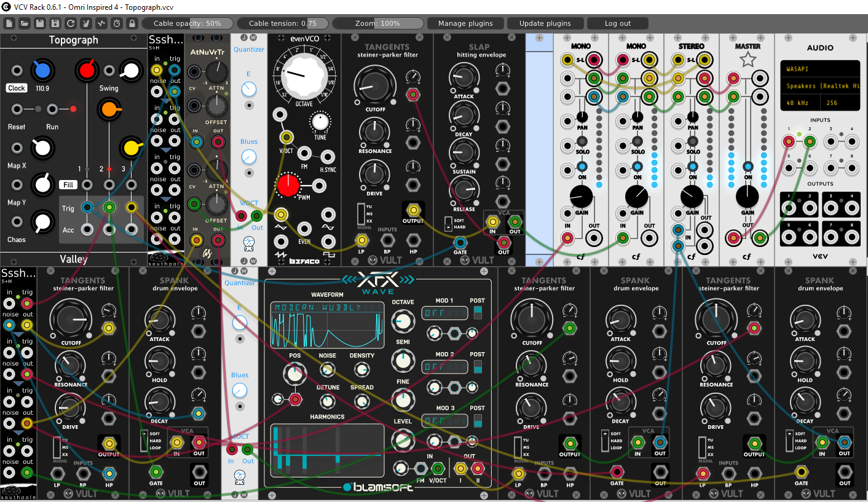
Task: Save the patch with the floppy icon
Action: 40,23
